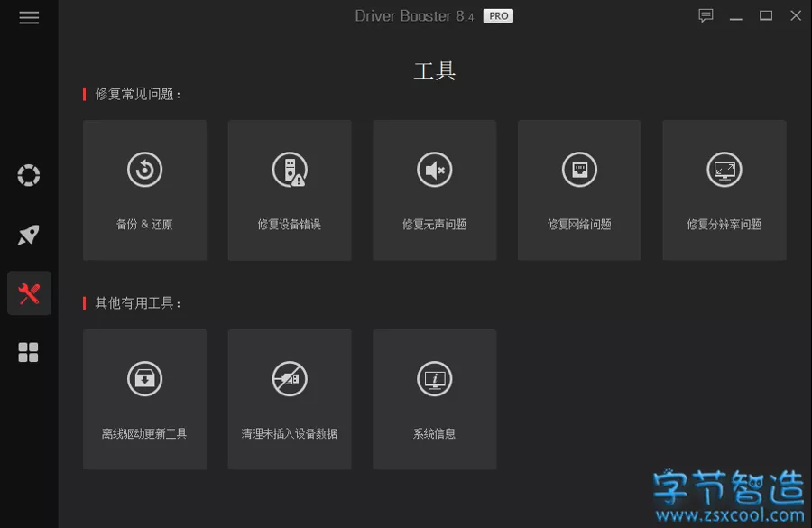Open 系统信息 label
The height and width of the screenshot is (528, 812).
(x=435, y=434)
